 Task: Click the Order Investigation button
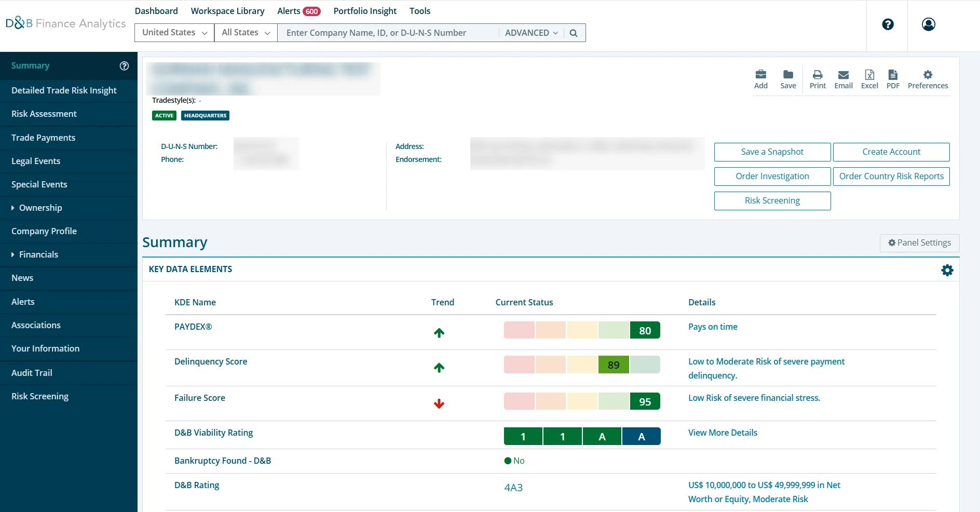772,176
